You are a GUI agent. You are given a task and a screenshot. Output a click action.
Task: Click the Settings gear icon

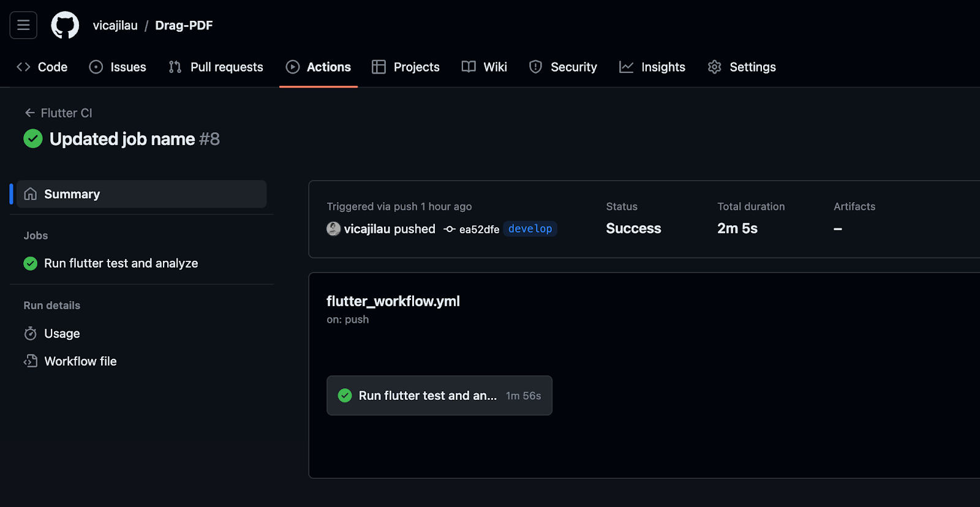tap(714, 67)
